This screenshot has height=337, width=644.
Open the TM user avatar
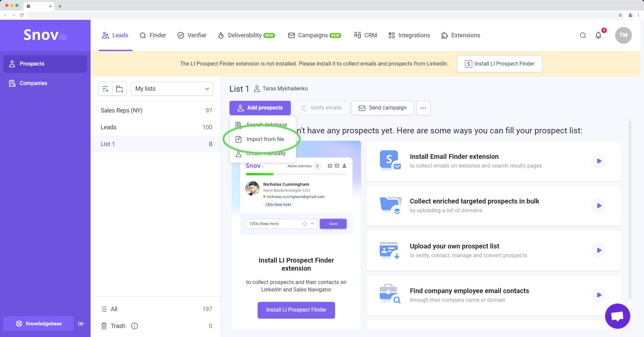(623, 35)
